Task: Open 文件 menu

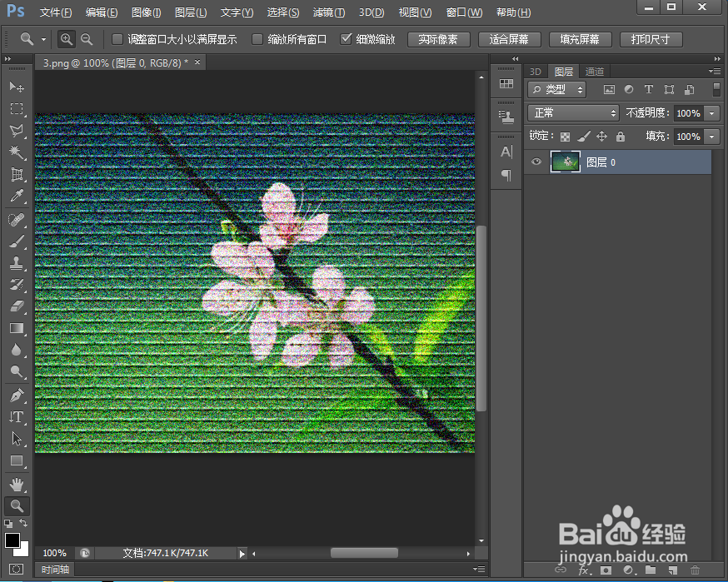Action: pos(55,12)
